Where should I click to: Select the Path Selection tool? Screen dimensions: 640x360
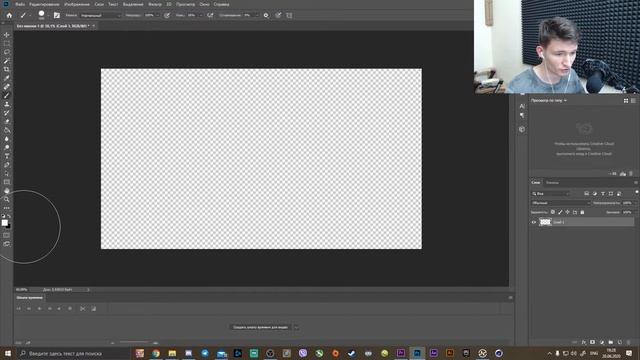click(7, 173)
